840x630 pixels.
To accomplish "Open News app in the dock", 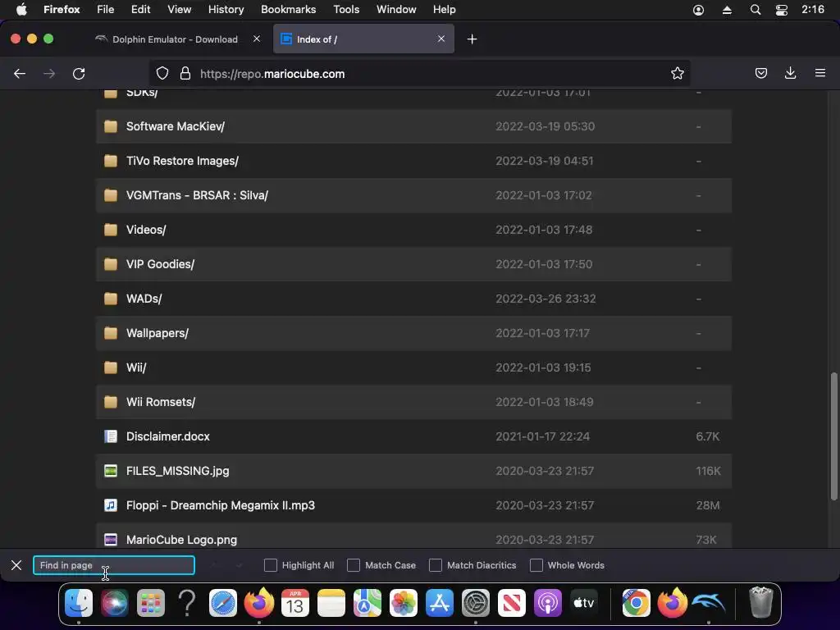I will pyautogui.click(x=512, y=603).
